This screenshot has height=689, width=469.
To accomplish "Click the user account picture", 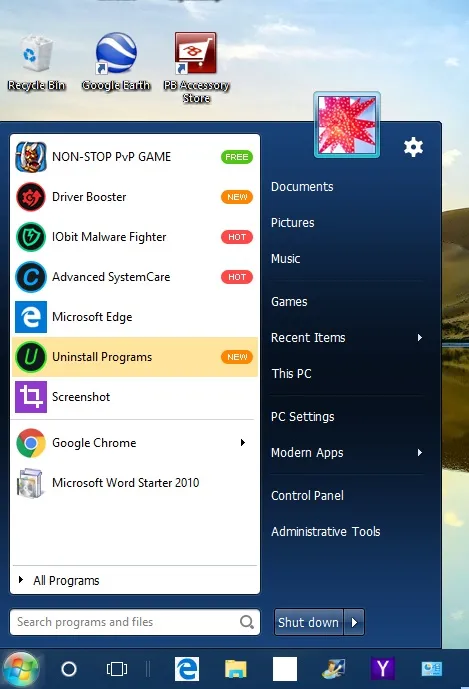I will [x=347, y=125].
